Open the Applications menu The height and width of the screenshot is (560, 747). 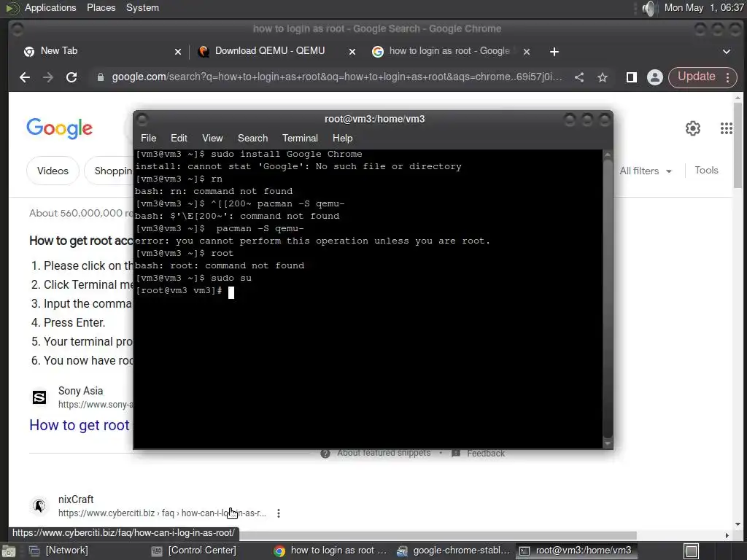[x=50, y=7]
